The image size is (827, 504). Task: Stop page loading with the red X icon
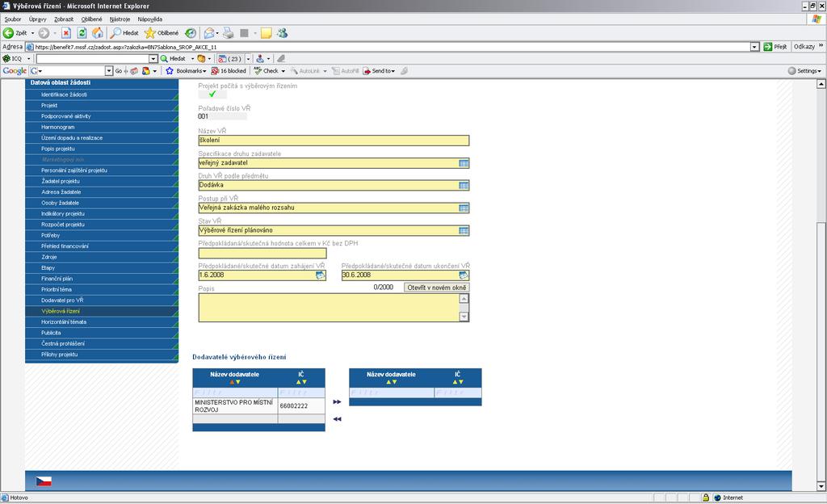[x=66, y=33]
